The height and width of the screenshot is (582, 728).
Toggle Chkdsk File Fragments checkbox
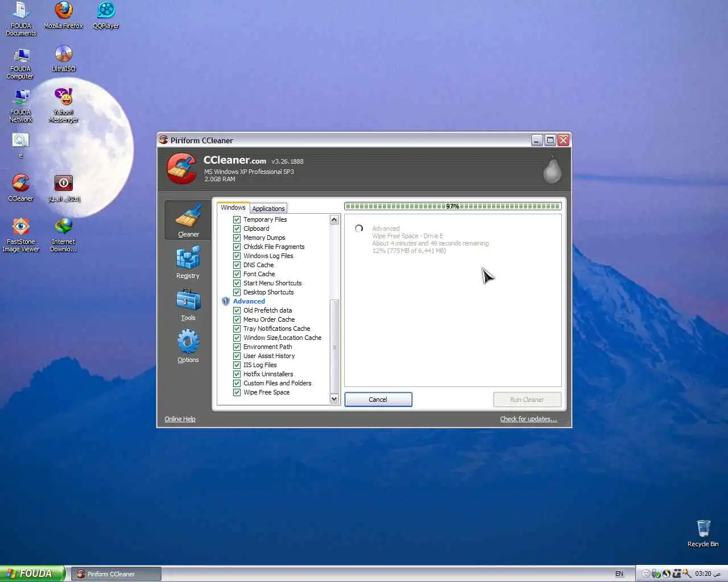point(237,247)
